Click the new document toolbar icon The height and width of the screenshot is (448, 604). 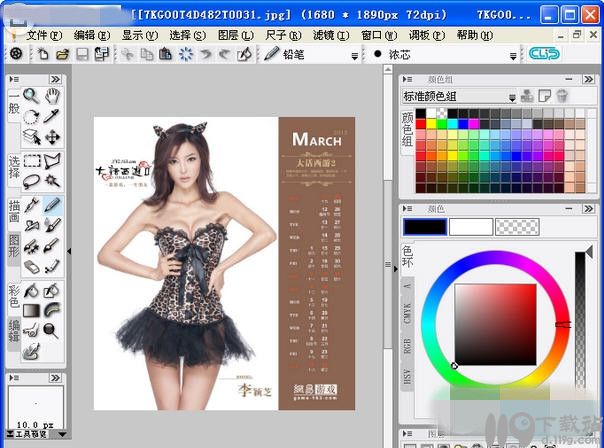click(43, 54)
